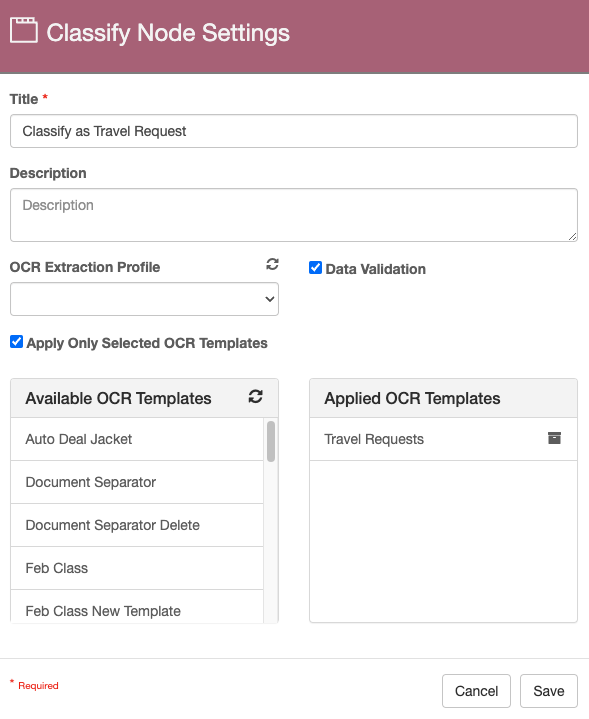Select Document Separator template
The image size is (589, 719).
click(137, 482)
